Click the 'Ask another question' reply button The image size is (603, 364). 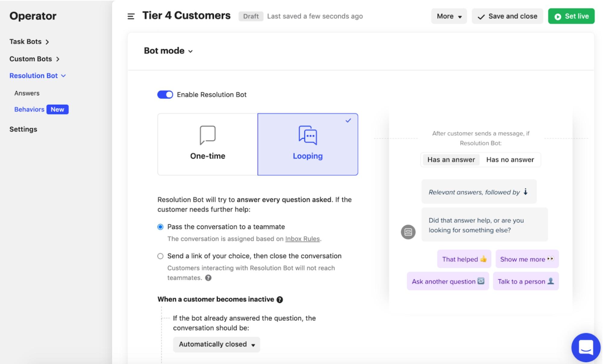(x=448, y=281)
